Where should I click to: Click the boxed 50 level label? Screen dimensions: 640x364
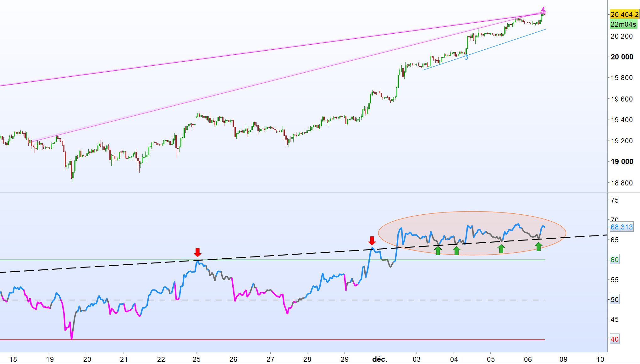[614, 300]
